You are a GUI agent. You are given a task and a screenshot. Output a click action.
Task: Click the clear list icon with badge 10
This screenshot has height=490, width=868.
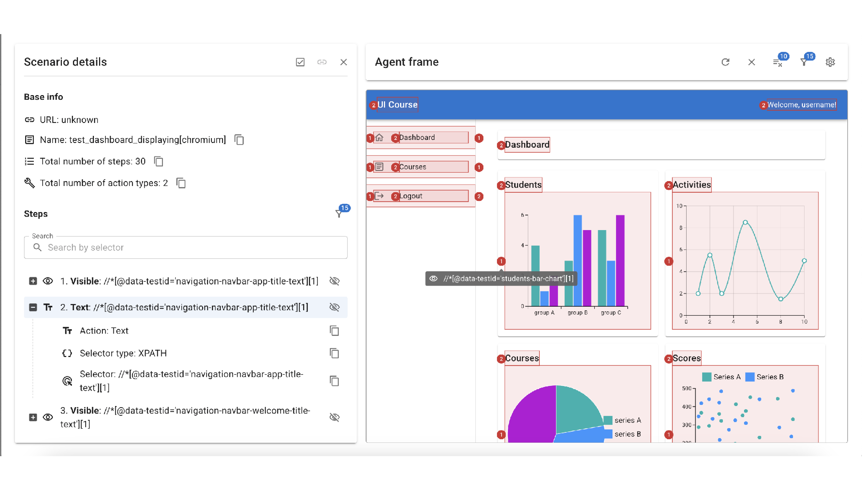pyautogui.click(x=777, y=62)
